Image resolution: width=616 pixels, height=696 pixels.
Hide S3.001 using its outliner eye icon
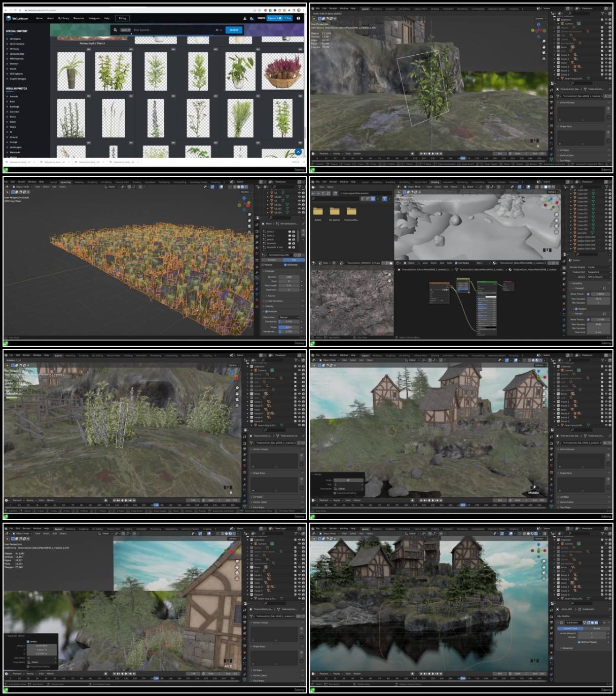(x=299, y=204)
